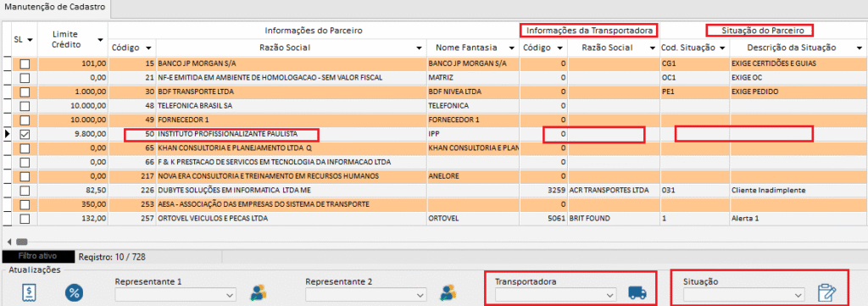Expand the Transportadora combo box

pyautogui.click(x=610, y=295)
